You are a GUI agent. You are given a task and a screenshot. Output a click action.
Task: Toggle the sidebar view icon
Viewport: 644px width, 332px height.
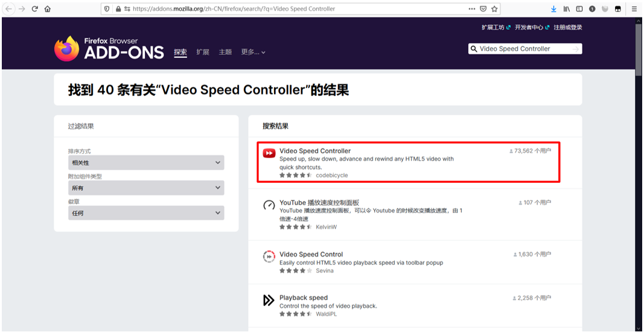coord(579,8)
